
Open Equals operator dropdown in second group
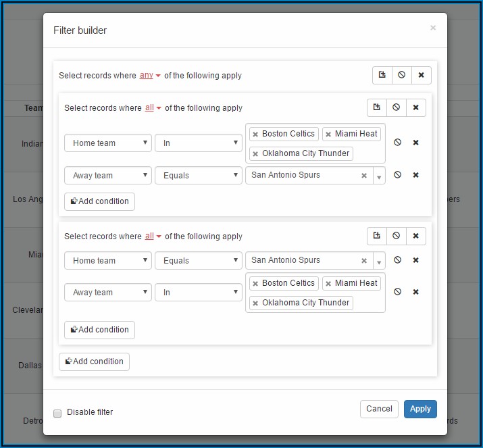click(198, 261)
